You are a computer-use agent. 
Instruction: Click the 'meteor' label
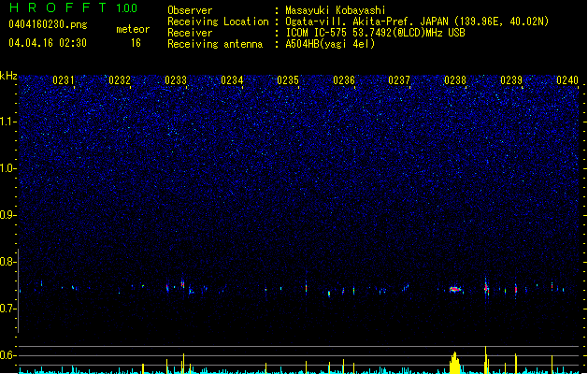click(x=133, y=29)
